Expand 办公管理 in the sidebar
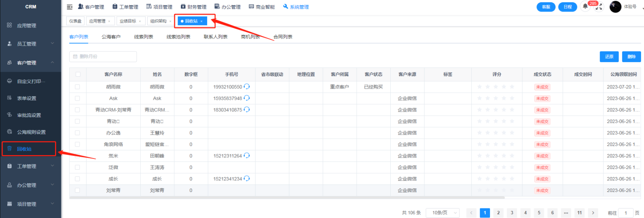The width and height of the screenshot is (644, 218). click(x=52, y=185)
